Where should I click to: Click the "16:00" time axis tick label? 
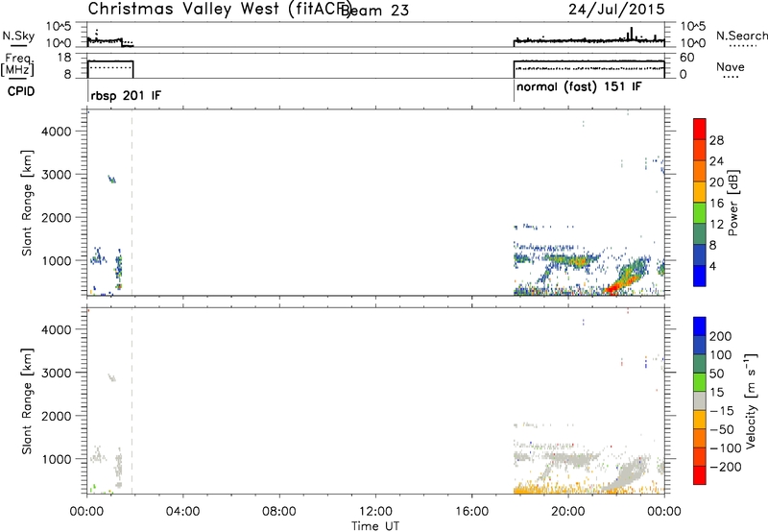[471, 512]
